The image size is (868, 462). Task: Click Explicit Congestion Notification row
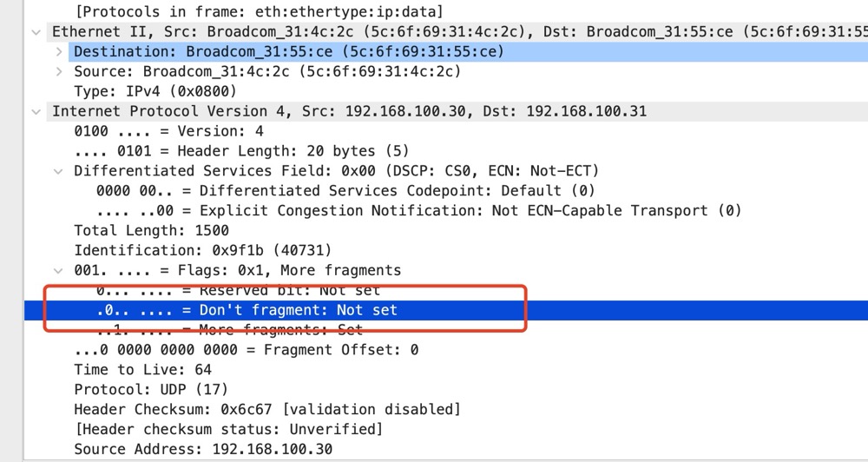click(417, 211)
